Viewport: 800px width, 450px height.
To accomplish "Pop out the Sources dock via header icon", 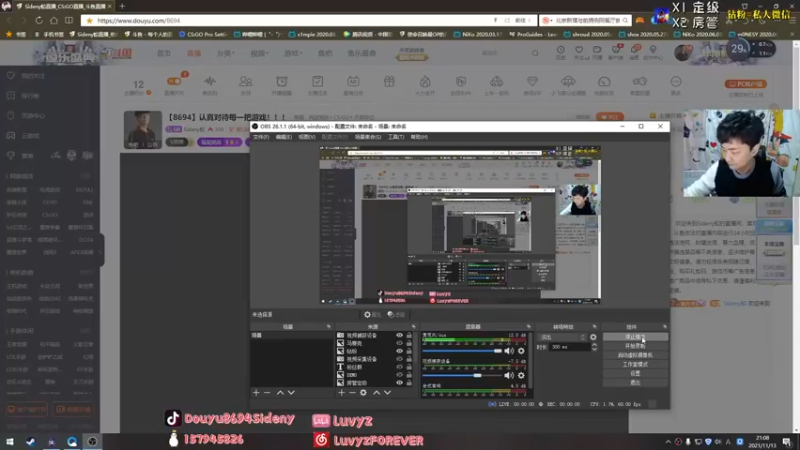I will click(413, 327).
